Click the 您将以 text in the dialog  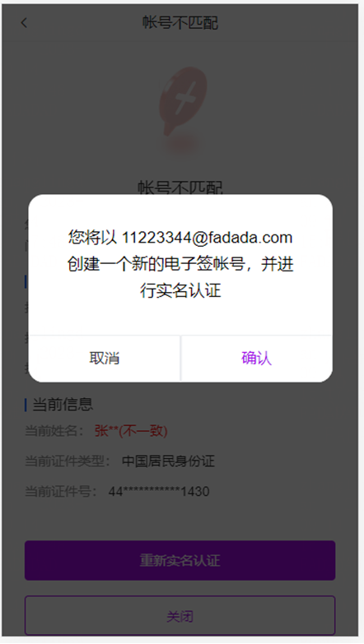(x=92, y=238)
